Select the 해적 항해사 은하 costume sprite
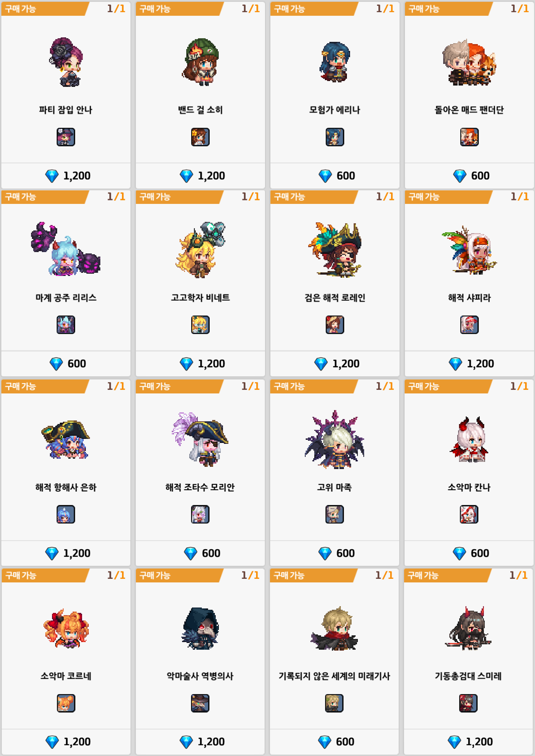Image resolution: width=535 pixels, height=756 pixels. (66, 439)
